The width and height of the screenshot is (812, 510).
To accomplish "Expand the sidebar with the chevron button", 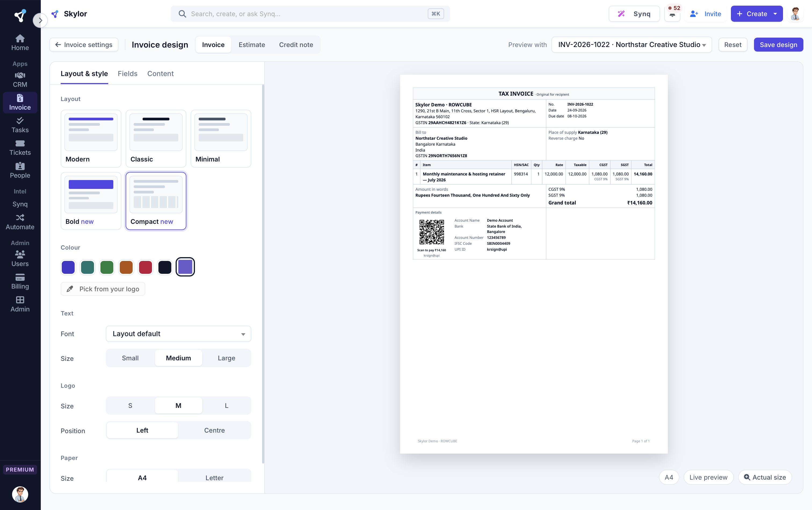I will (x=40, y=20).
